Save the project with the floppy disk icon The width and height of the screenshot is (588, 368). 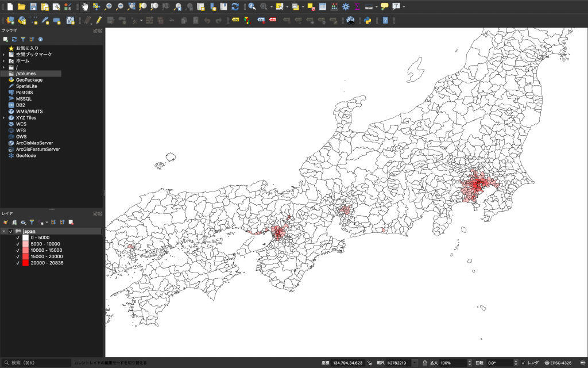(33, 6)
